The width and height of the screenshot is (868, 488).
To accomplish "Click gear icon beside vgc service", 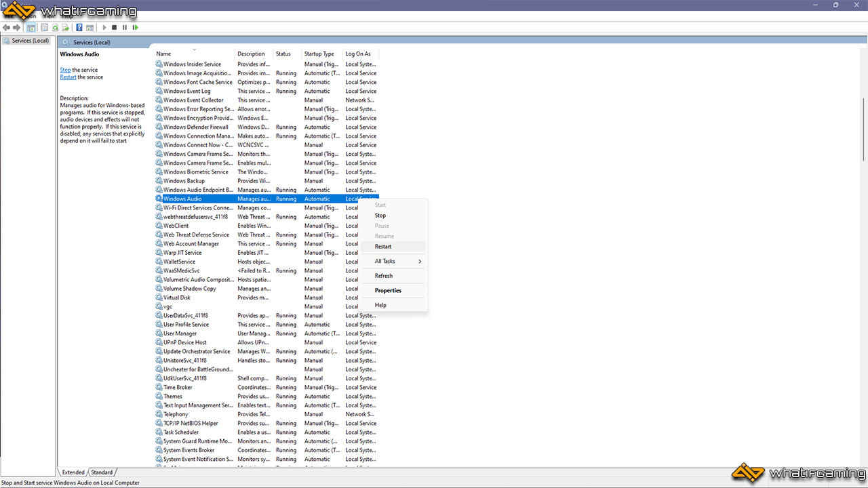I will [159, 306].
